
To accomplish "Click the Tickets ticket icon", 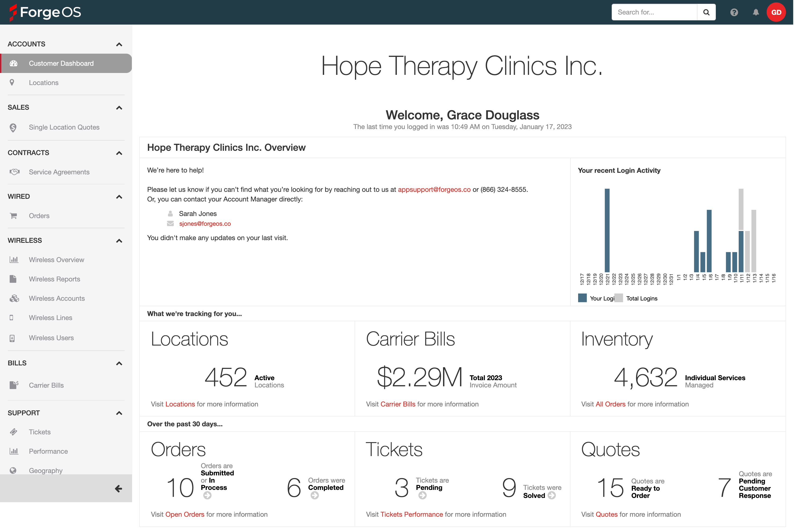I will tap(14, 432).
